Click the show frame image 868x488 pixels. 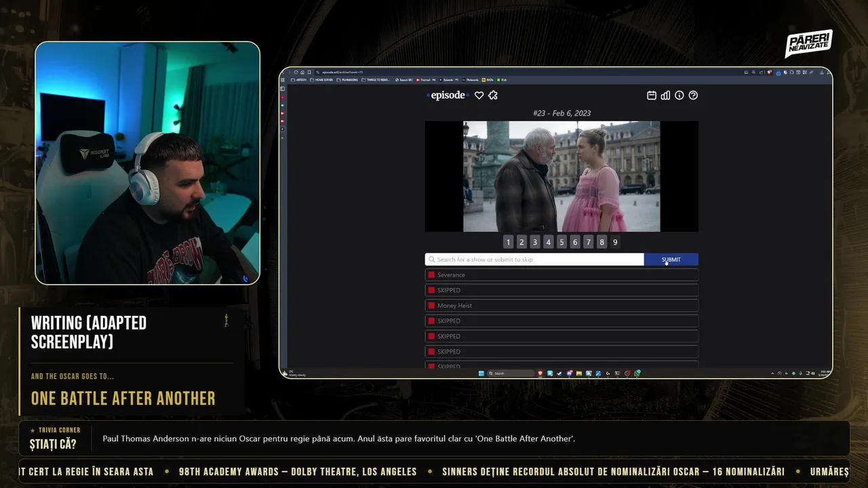click(x=561, y=177)
